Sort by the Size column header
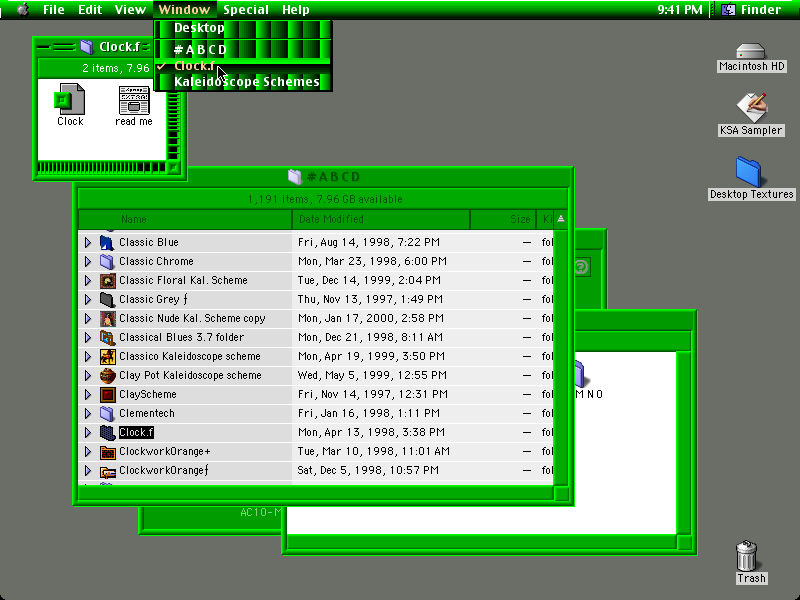 [503, 219]
